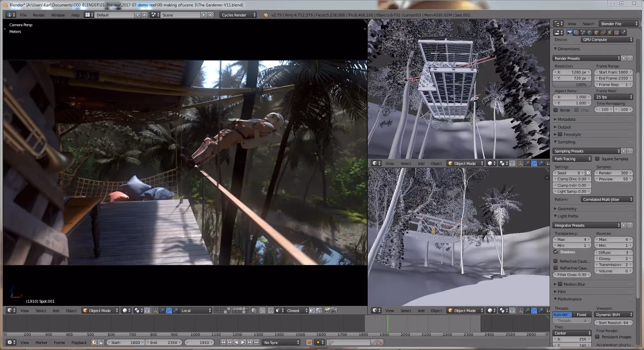Viewport: 644px width, 350px height.
Task: Open the Render menu in the top bar
Action: point(39,15)
